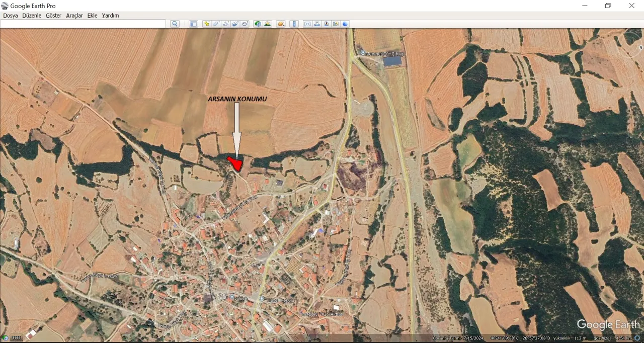The width and height of the screenshot is (644, 343).
Task: Print the current map view
Action: [317, 24]
